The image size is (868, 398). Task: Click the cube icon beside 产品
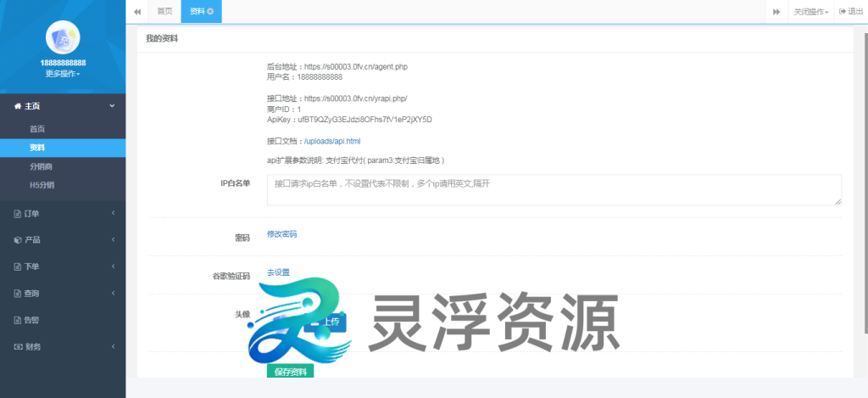point(17,240)
